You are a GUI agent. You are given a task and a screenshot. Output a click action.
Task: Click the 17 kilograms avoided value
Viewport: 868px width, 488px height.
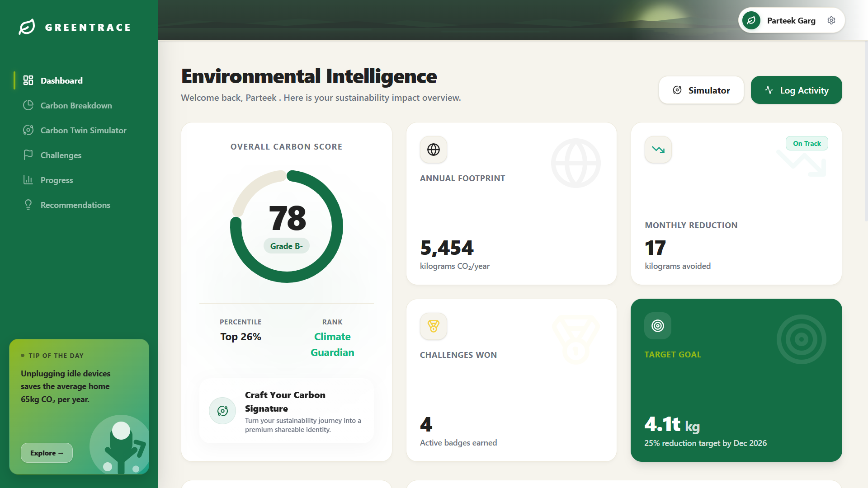(x=655, y=248)
